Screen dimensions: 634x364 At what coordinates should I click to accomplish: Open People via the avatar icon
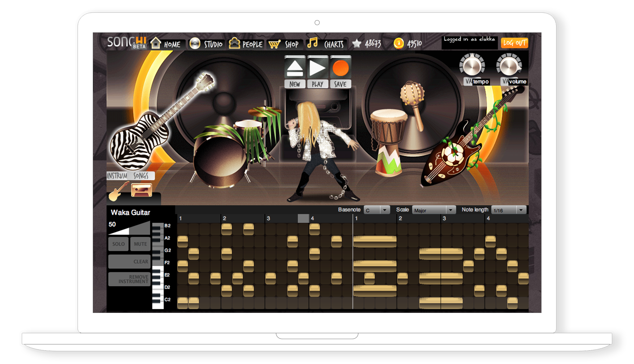pos(234,43)
